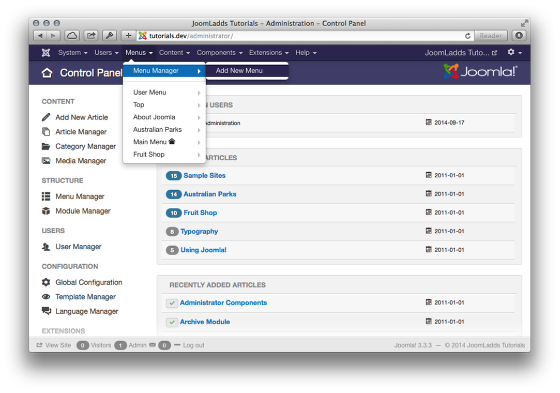Click the Joomla! 3.3.3 version text
560x393 pixels.
(413, 345)
